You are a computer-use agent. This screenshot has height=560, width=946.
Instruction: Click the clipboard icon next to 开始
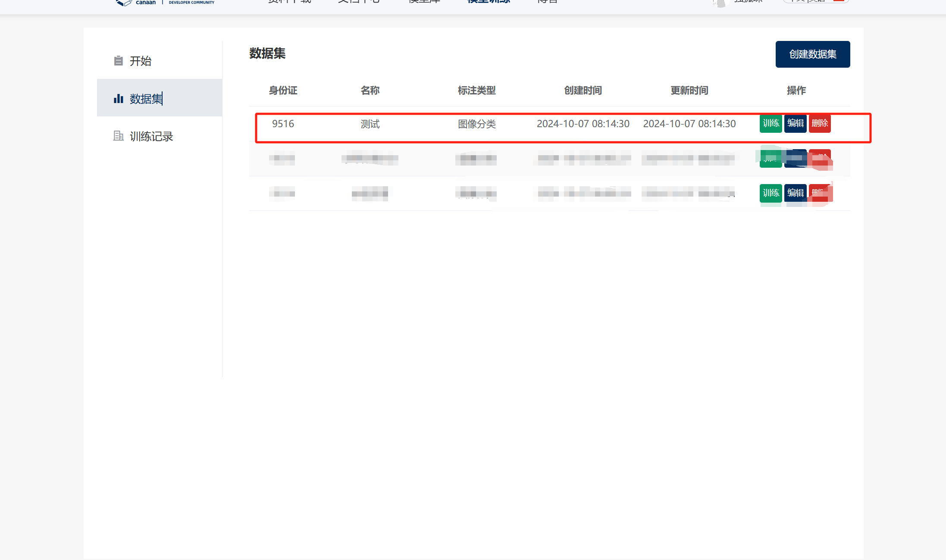(x=118, y=61)
